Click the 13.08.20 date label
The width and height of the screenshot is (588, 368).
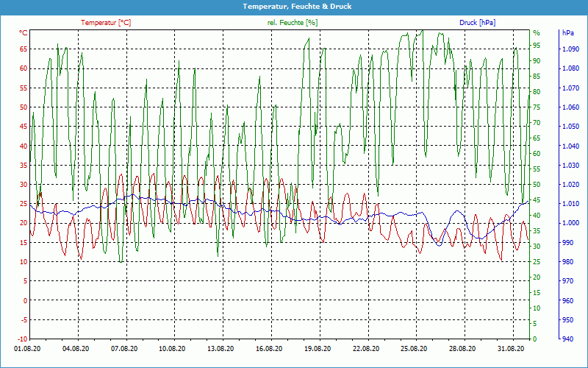220,349
